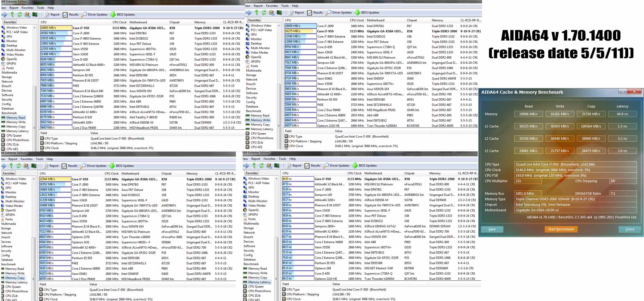The image size is (644, 301).
Task: Click Motherboard field Gigabyte GA-X58A-UD3R v2
Action: pos(575,210)
